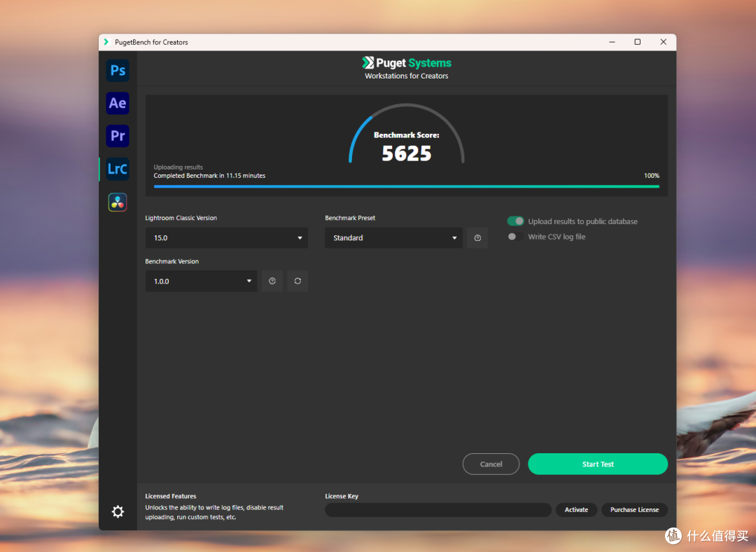
Task: Click the Benchmark Score gauge
Action: pos(407,134)
